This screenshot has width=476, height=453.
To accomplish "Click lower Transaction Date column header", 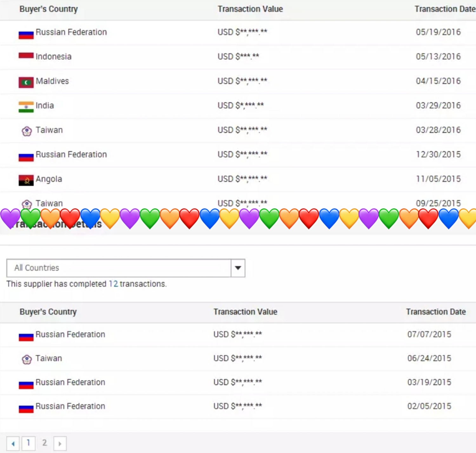I will [x=436, y=312].
